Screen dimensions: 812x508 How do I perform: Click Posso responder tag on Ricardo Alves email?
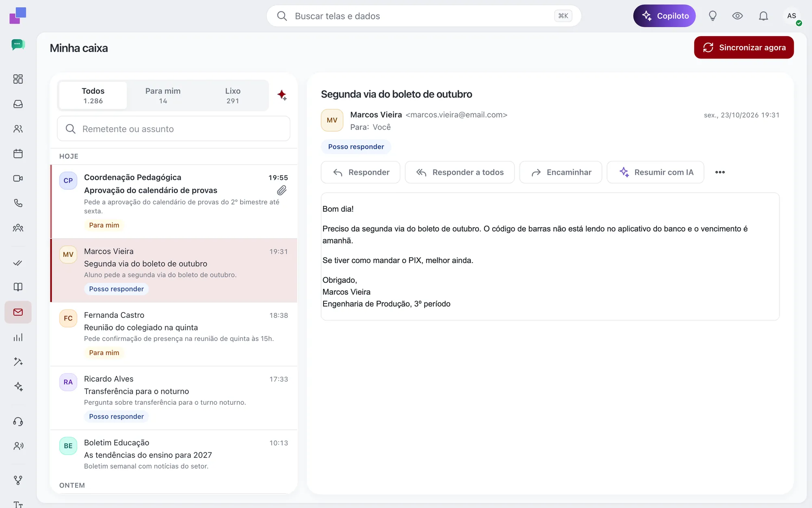[x=117, y=417]
